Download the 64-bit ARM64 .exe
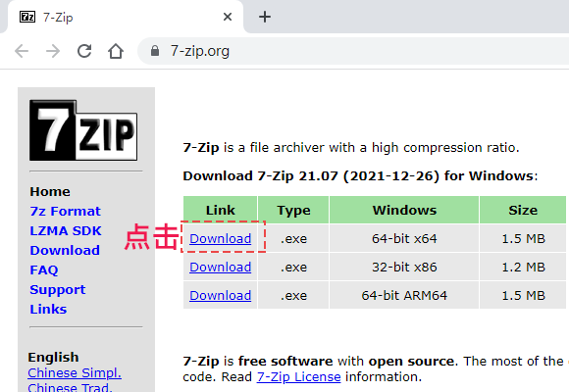This screenshot has width=569, height=392. (221, 295)
